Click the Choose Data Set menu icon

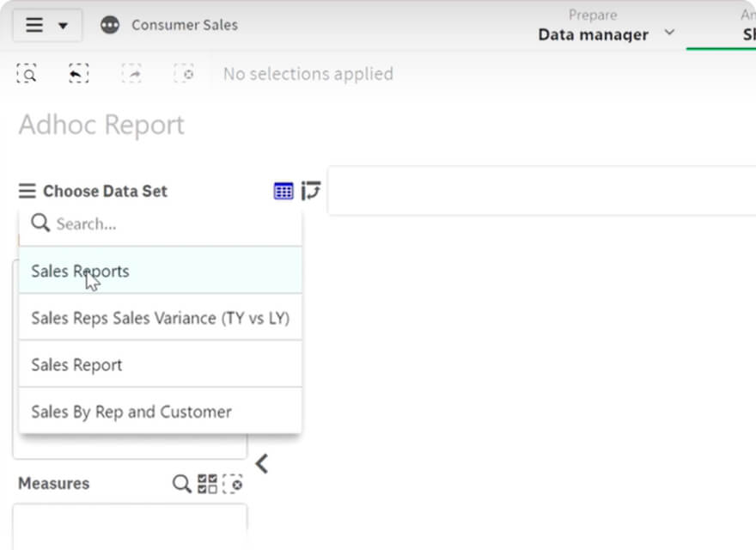(x=27, y=191)
